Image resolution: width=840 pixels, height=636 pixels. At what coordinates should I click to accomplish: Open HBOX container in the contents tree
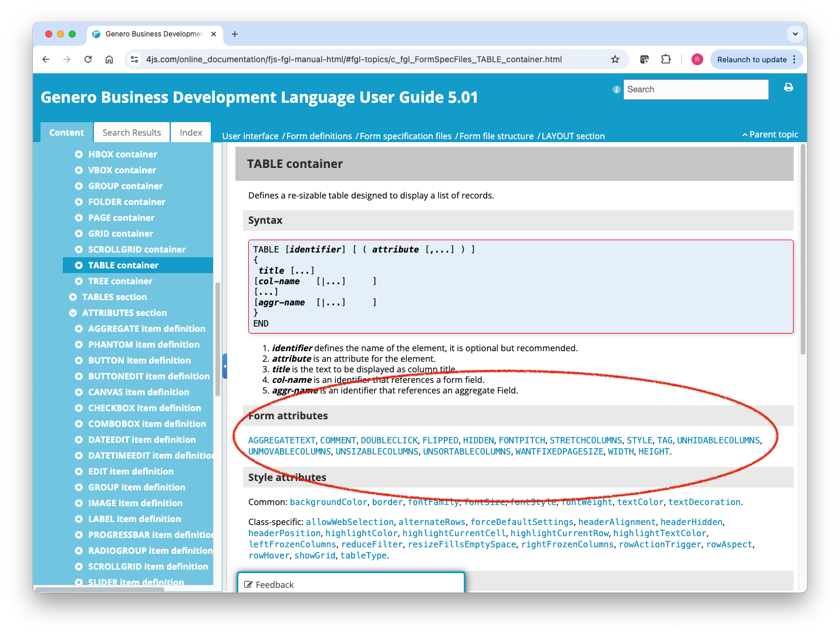click(123, 154)
